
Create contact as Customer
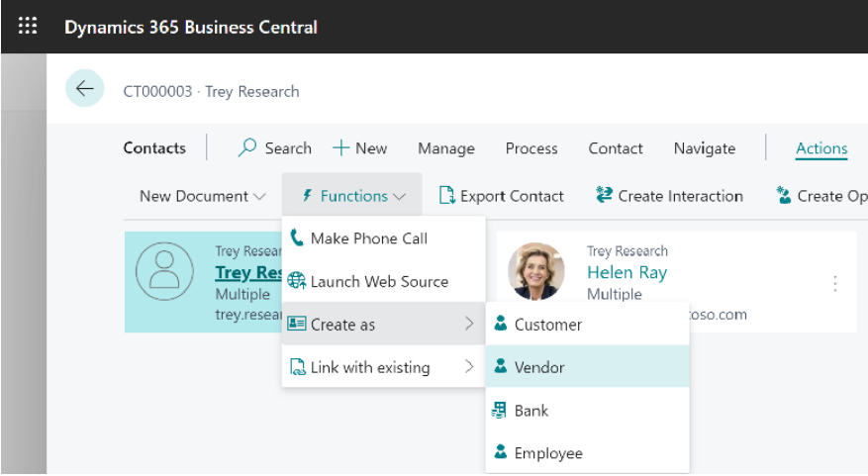pos(587,324)
